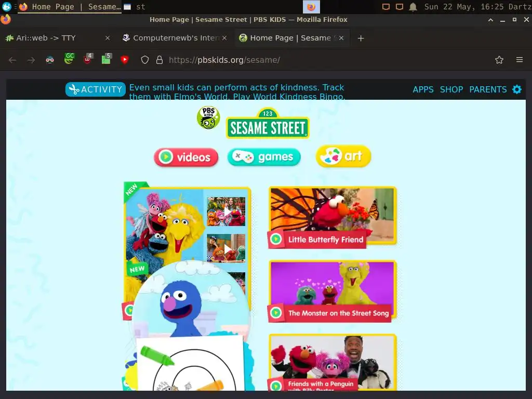
Task: Close the Computernewb's tab
Action: (x=224, y=38)
